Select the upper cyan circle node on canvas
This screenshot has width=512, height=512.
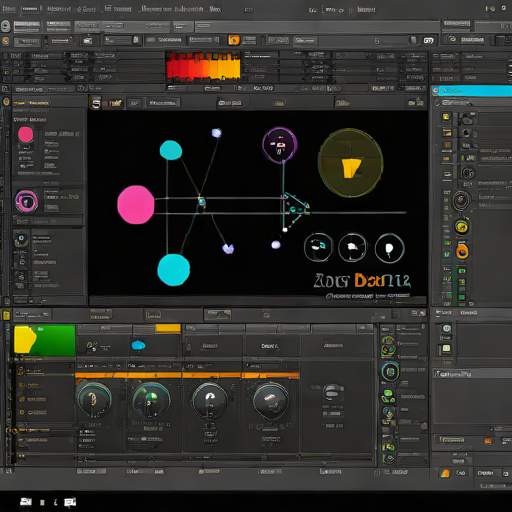point(171,150)
